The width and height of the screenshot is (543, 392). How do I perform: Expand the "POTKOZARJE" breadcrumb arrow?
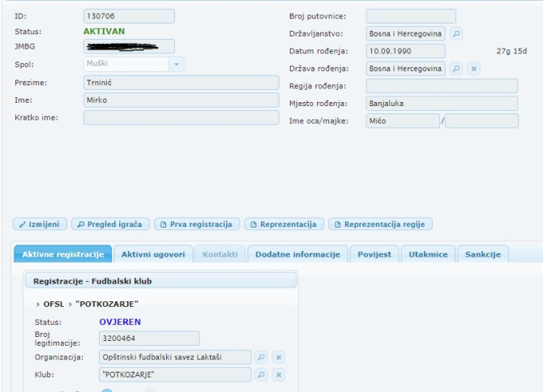[x=71, y=305]
